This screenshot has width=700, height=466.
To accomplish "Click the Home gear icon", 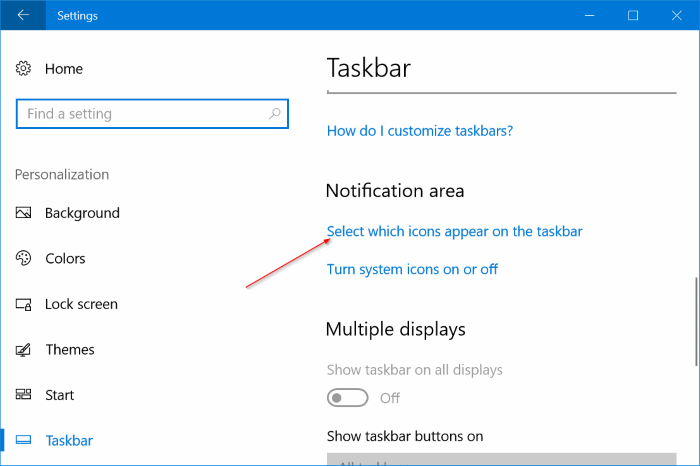I will tap(23, 68).
